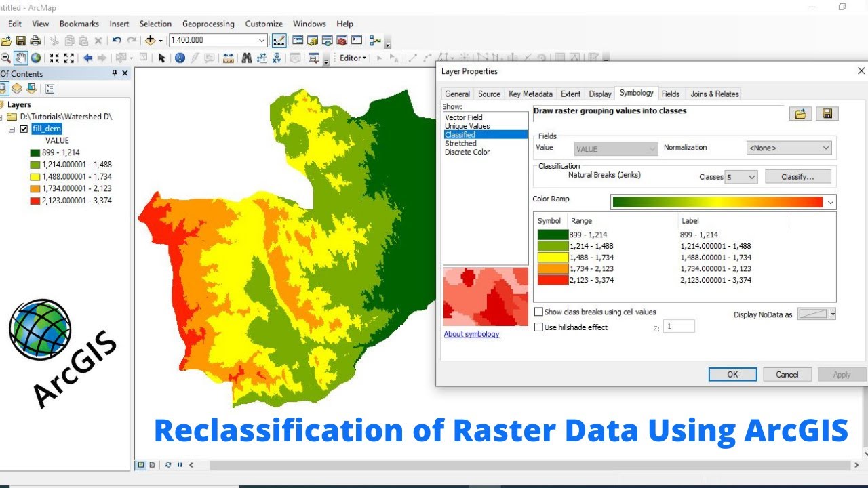Screen dimensions: 868x488
Task: Open the Customize menu
Action: tap(264, 24)
